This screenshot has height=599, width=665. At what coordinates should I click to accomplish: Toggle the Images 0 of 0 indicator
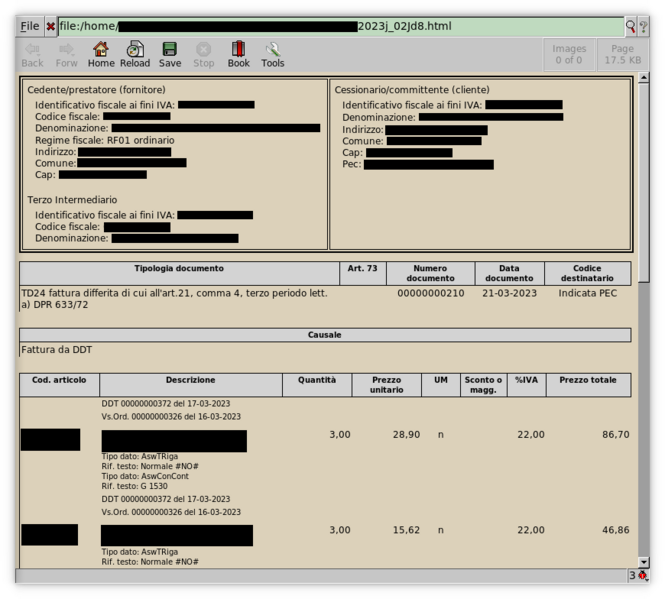[569, 54]
